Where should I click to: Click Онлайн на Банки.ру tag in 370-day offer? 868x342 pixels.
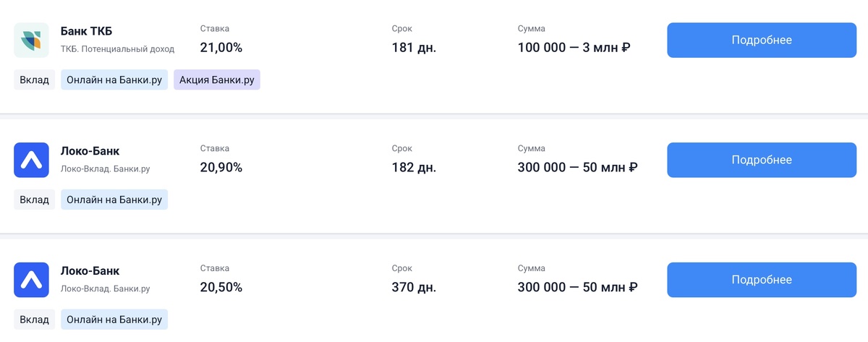(114, 320)
